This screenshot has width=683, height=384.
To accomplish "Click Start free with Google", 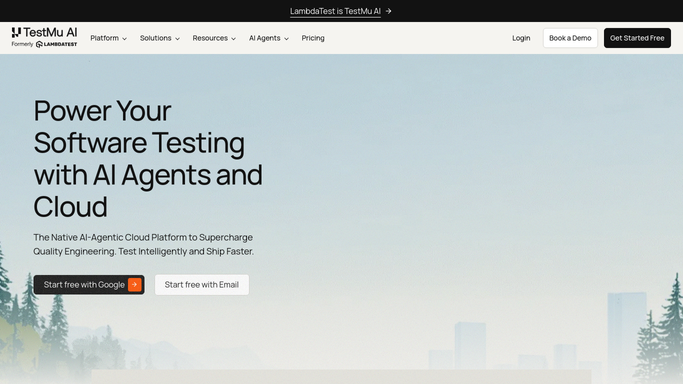I will (x=89, y=284).
